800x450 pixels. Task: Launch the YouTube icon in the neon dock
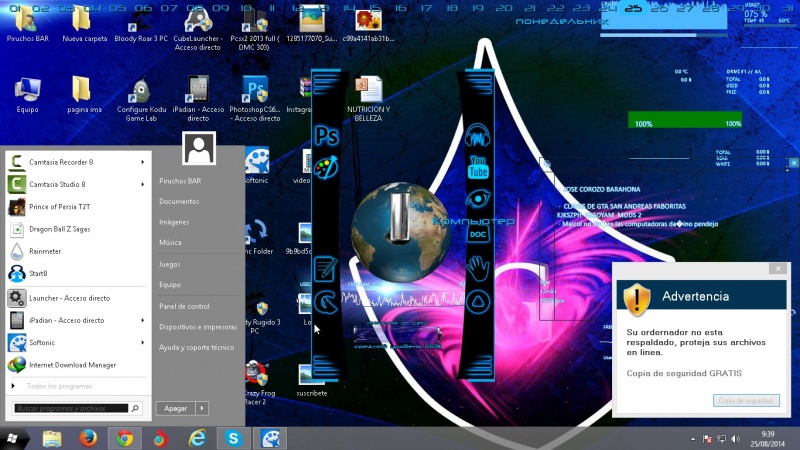(x=478, y=166)
